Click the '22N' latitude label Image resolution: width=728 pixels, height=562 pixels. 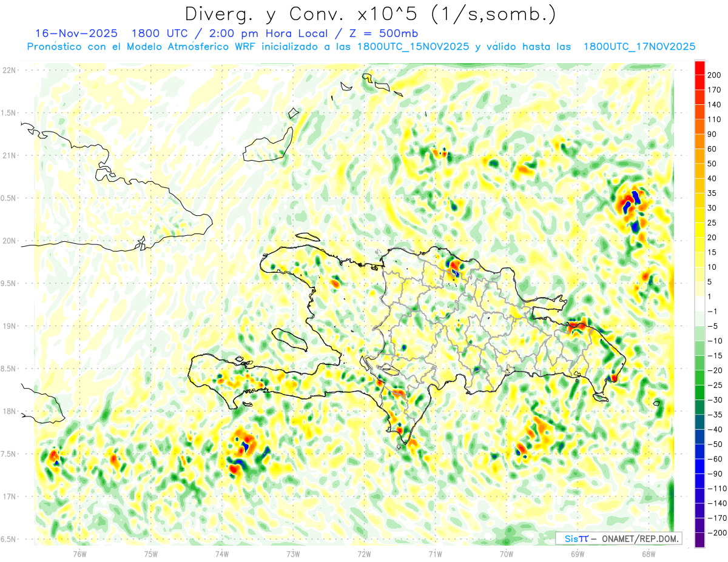[9, 70]
